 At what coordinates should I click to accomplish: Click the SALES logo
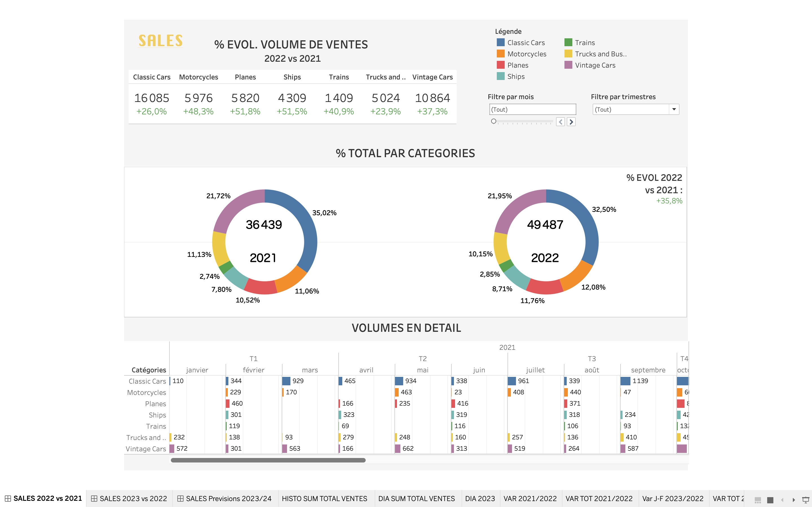coord(160,41)
